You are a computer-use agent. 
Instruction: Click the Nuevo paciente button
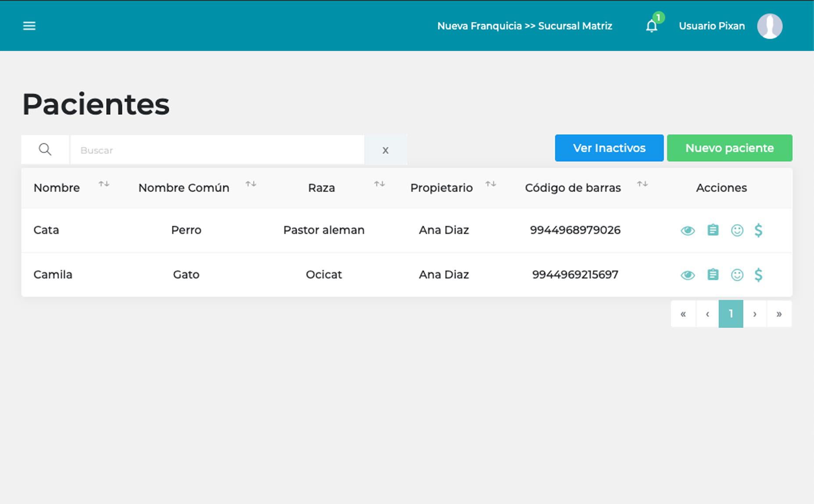(x=729, y=148)
